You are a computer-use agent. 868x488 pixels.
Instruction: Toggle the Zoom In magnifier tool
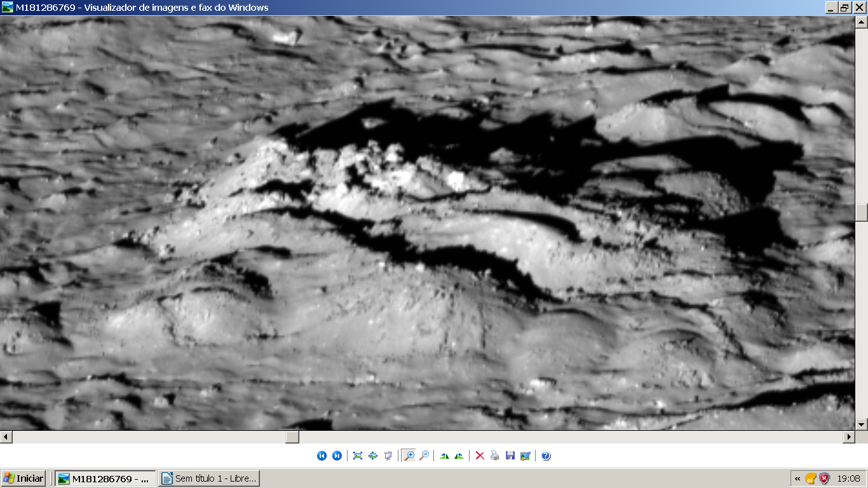click(409, 456)
